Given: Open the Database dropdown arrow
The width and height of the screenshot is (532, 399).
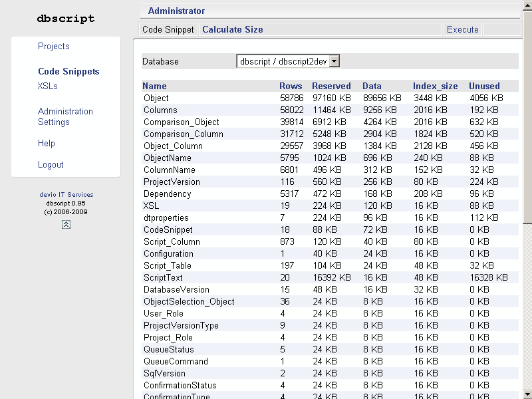Looking at the screenshot, I should point(334,61).
